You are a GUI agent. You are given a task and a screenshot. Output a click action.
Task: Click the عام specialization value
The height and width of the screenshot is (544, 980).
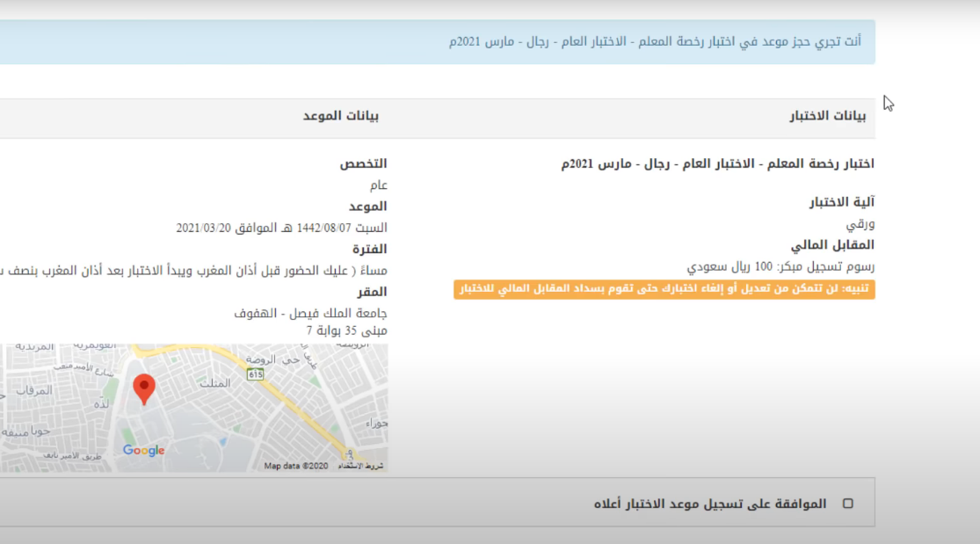coord(378,185)
